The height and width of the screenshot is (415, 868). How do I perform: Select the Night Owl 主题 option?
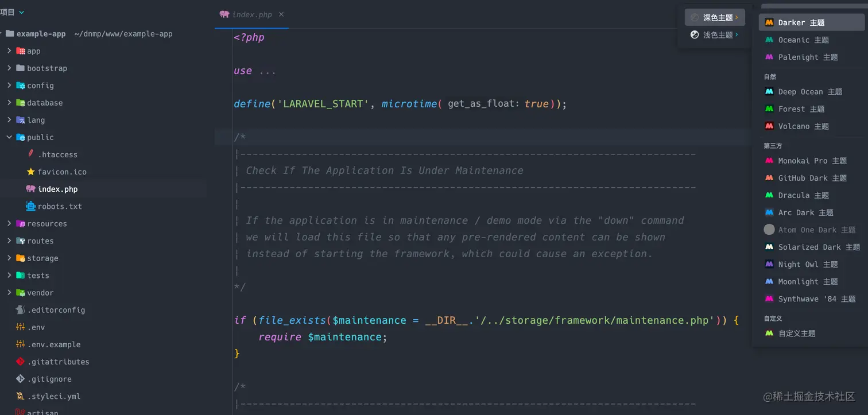tap(812, 264)
